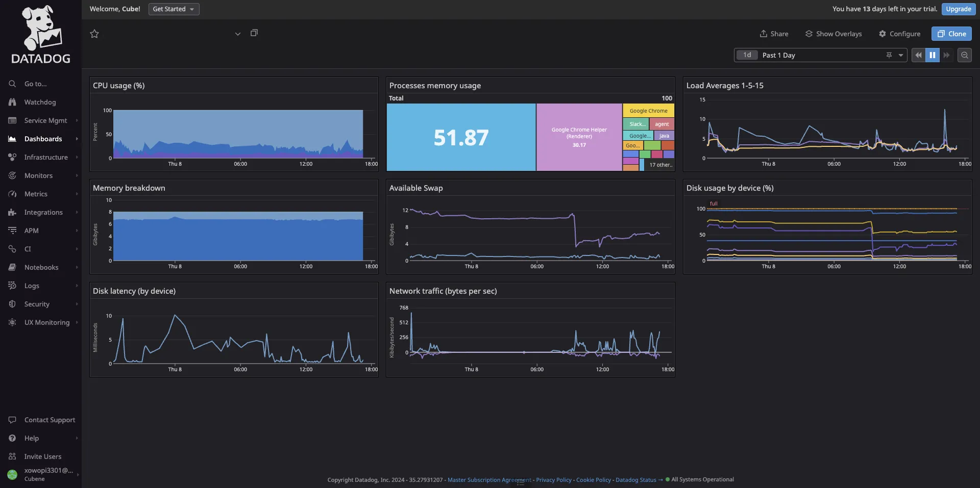Step time frame forward with fast-forward icon
The width and height of the screenshot is (980, 488).
pyautogui.click(x=946, y=55)
